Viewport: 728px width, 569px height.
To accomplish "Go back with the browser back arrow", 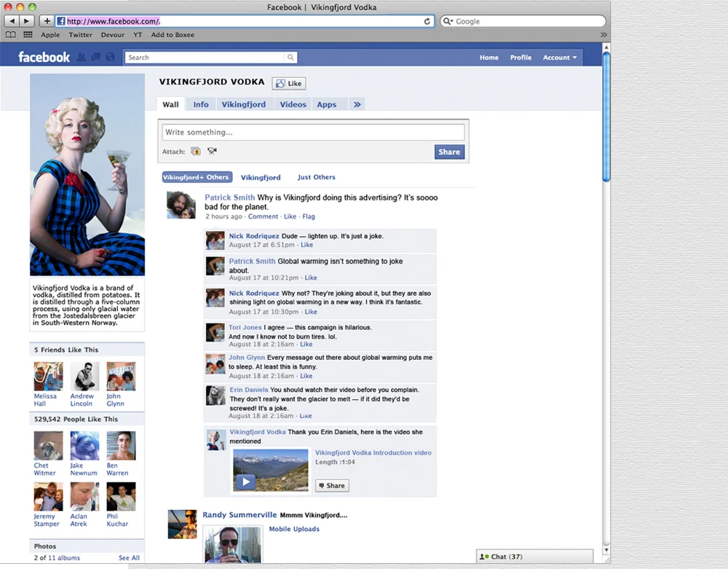I will coord(12,21).
